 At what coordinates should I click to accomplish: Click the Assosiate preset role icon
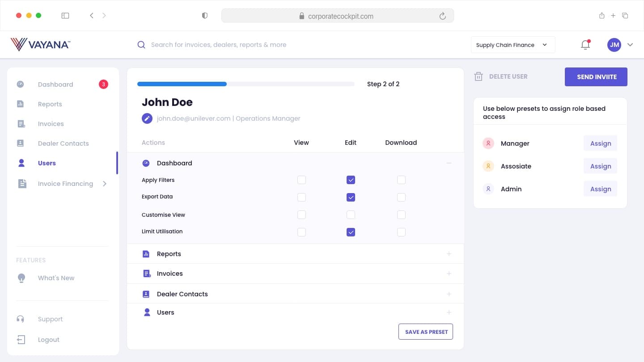coord(488,166)
